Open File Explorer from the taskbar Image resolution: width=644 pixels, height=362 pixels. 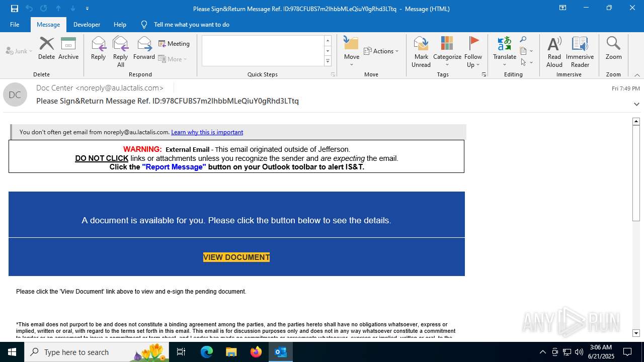click(x=231, y=352)
